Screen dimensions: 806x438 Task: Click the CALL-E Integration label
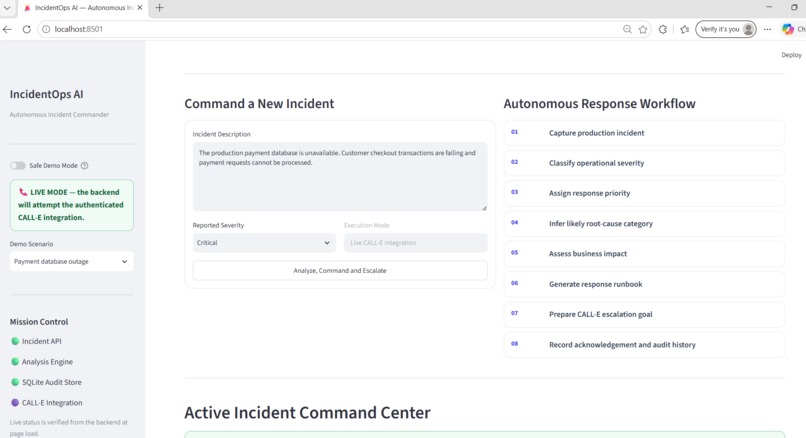[52, 403]
